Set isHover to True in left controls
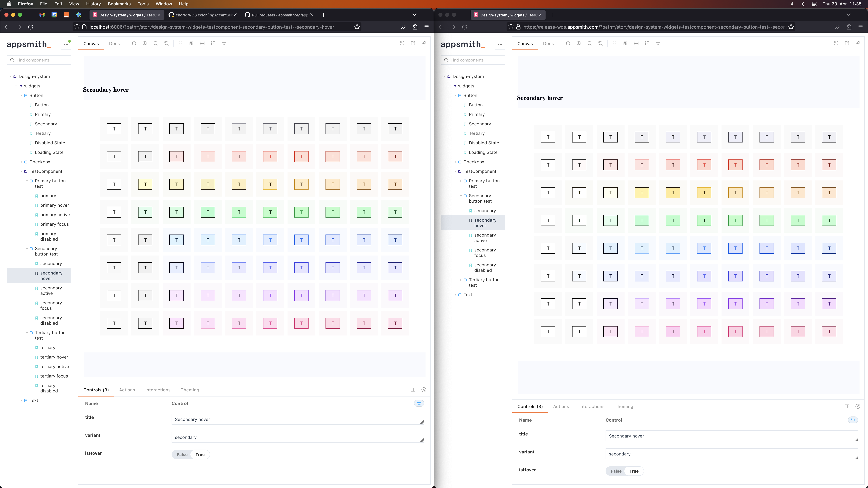The width and height of the screenshot is (868, 488). (x=200, y=454)
